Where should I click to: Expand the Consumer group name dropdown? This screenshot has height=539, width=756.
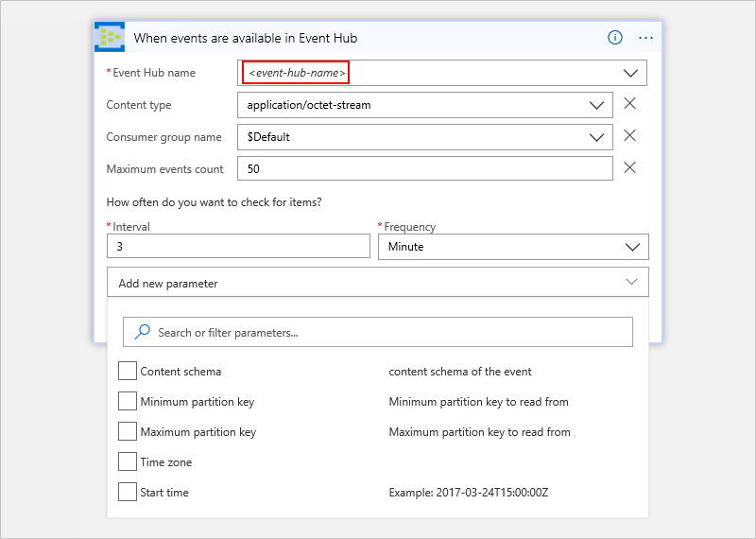coord(596,137)
